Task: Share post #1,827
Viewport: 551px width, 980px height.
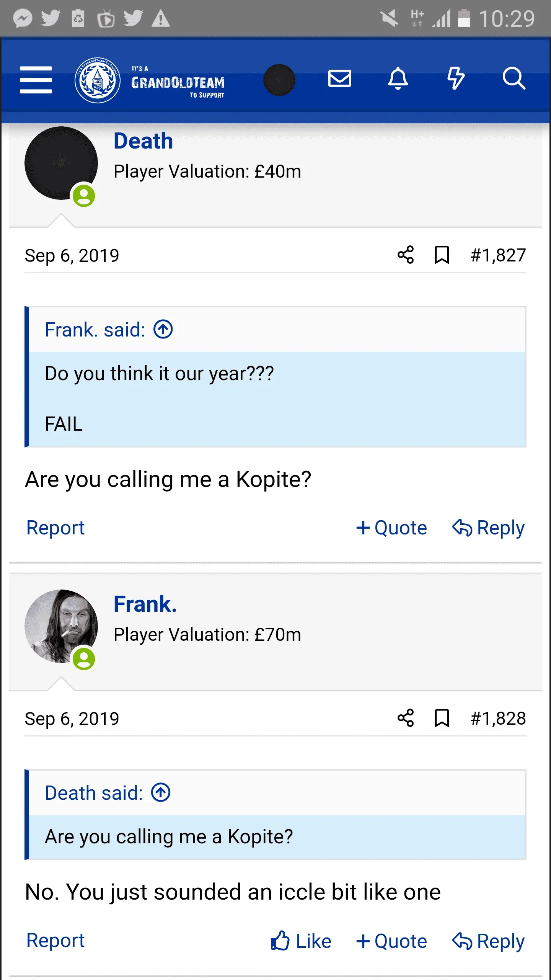Action: coord(406,255)
